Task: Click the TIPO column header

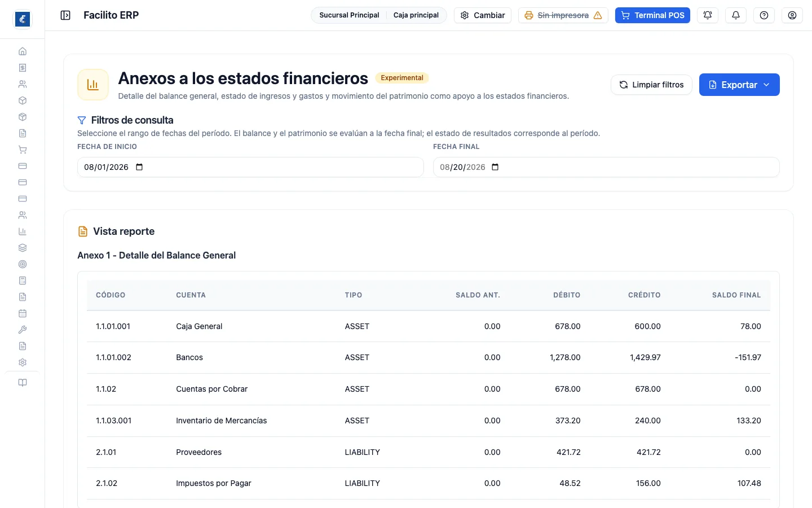Action: pyautogui.click(x=354, y=295)
